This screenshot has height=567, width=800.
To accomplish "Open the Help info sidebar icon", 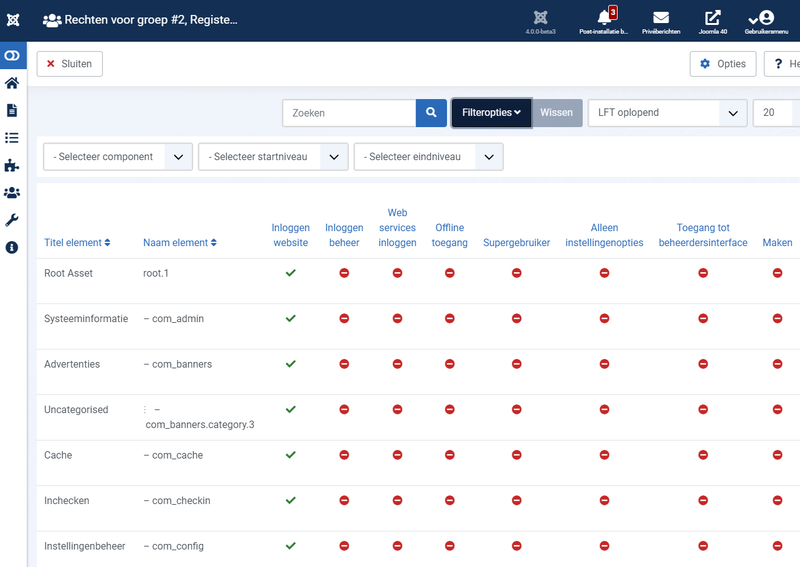I will click(12, 248).
